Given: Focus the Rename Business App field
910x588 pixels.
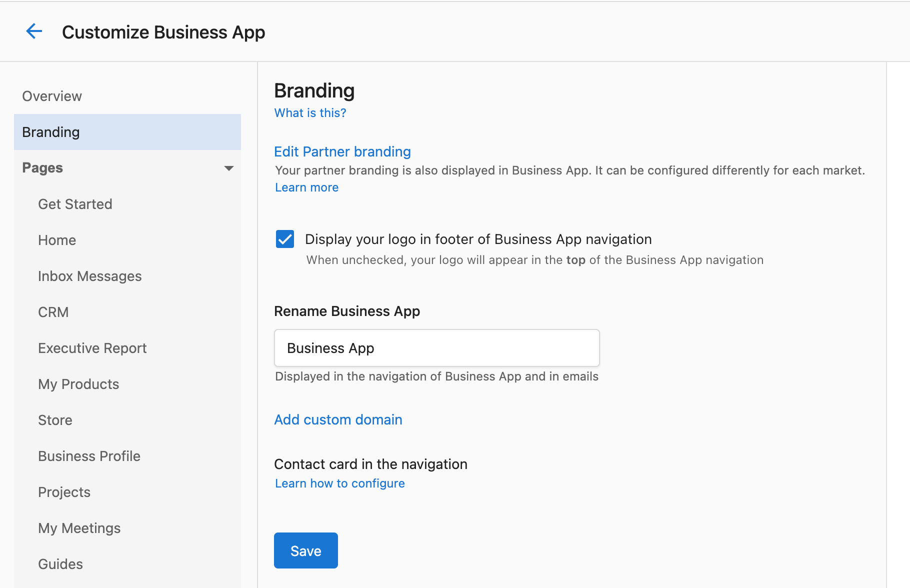Looking at the screenshot, I should (x=437, y=348).
